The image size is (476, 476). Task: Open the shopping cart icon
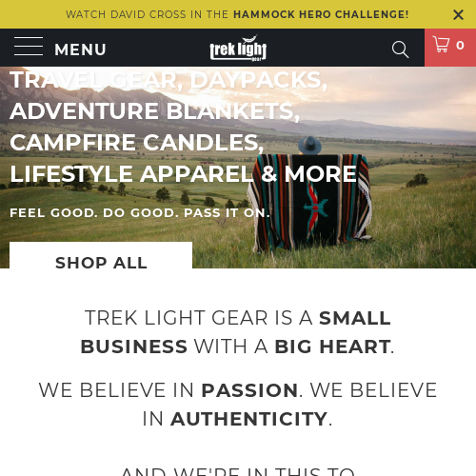coord(441,45)
